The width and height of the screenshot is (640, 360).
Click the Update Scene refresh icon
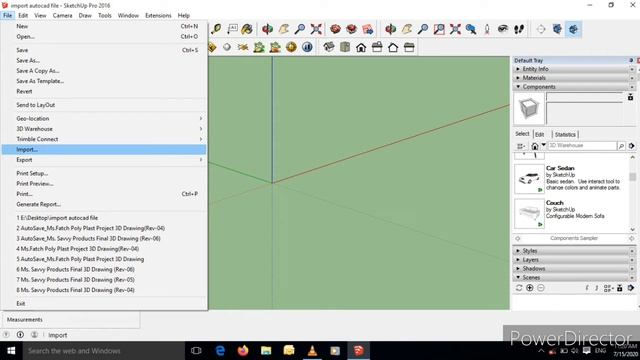point(519,288)
